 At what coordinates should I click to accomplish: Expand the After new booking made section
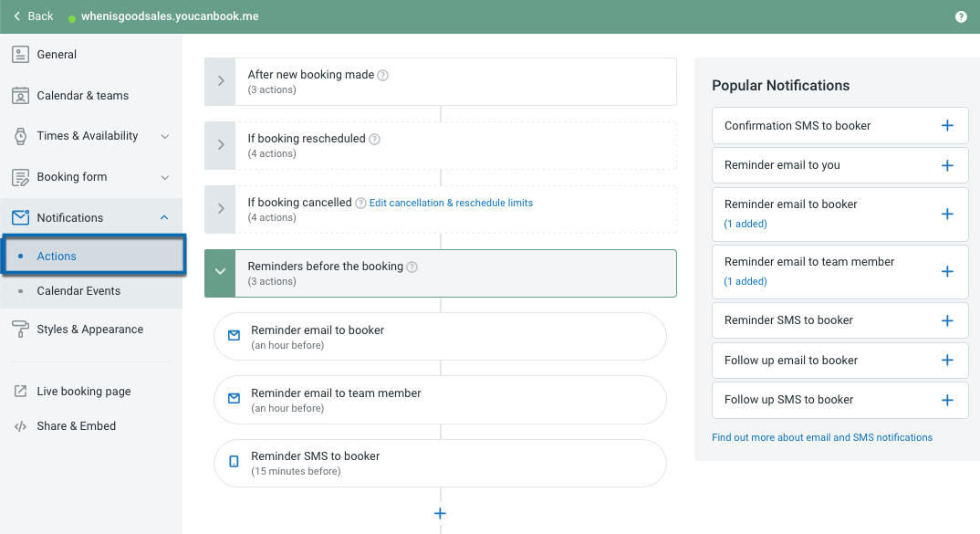click(x=221, y=81)
